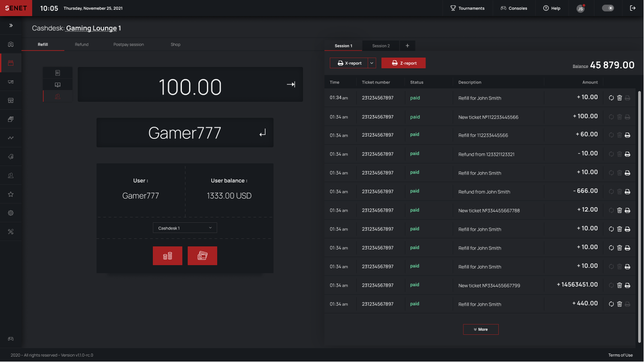Click the Z-report button

403,63
